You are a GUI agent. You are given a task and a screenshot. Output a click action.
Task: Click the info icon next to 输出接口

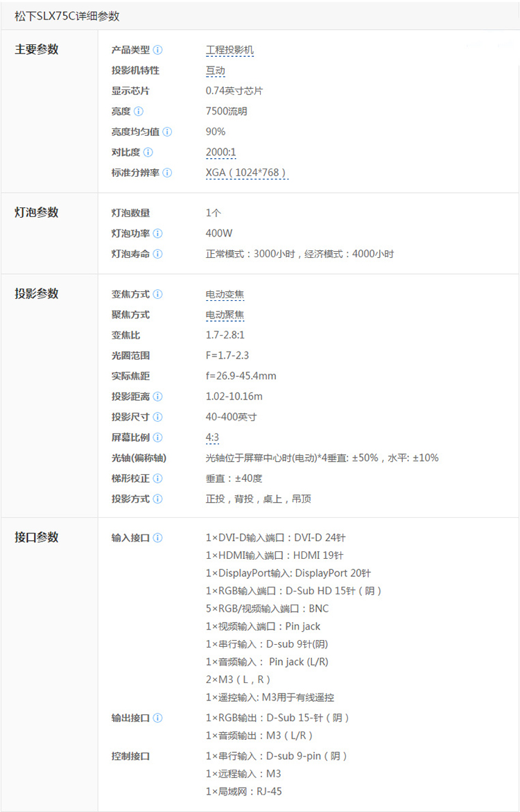(157, 718)
